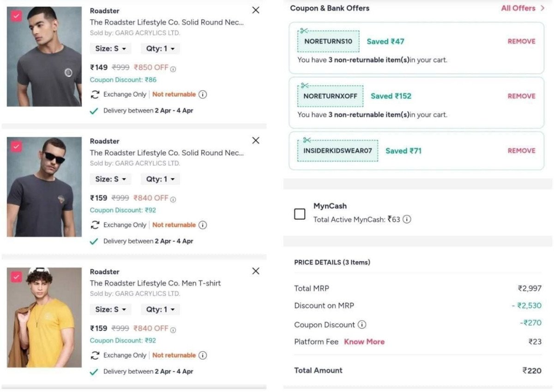Screen dimensions: 554x392
Task: Click the scissors icon on NORETURNS10 coupon
Action: click(303, 31)
